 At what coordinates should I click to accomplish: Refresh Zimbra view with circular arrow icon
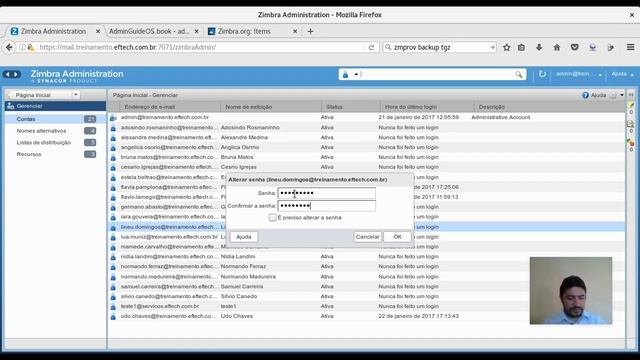tap(542, 74)
